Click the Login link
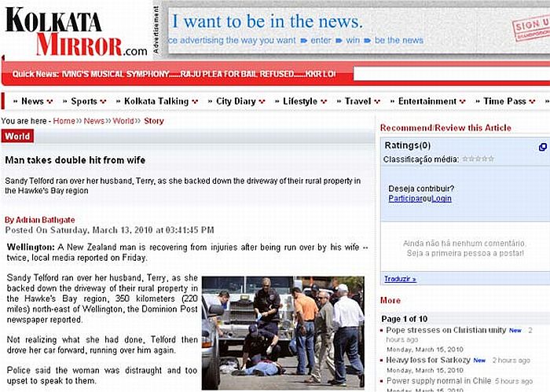Image resolution: width=550 pixels, height=392 pixels. click(x=442, y=199)
